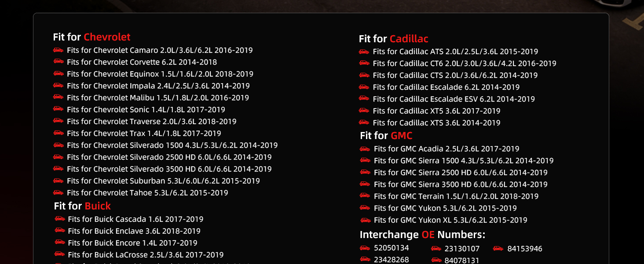Click the Buick LaCrosse fitment text

point(146,255)
